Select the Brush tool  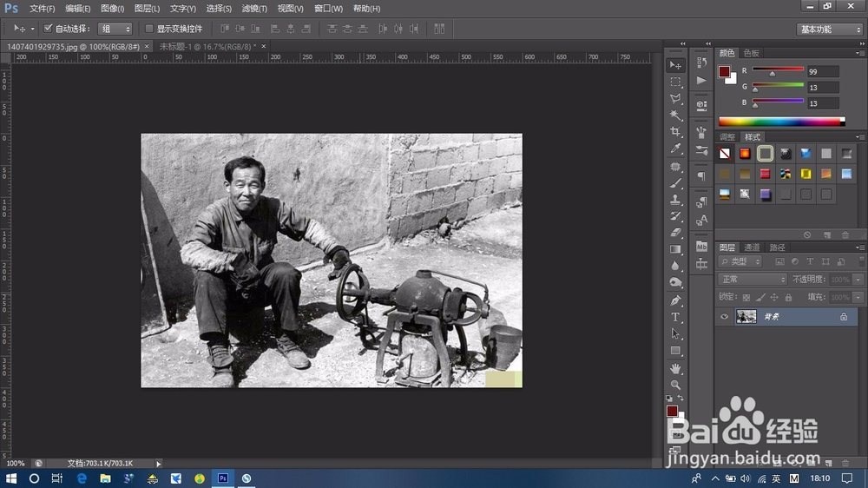pyautogui.click(x=675, y=183)
